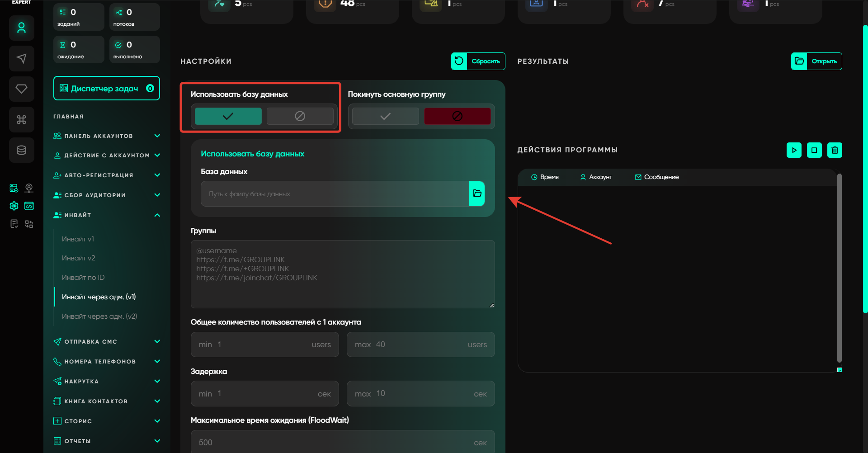Disable the use database option
This screenshot has width=868, height=453.
click(300, 116)
